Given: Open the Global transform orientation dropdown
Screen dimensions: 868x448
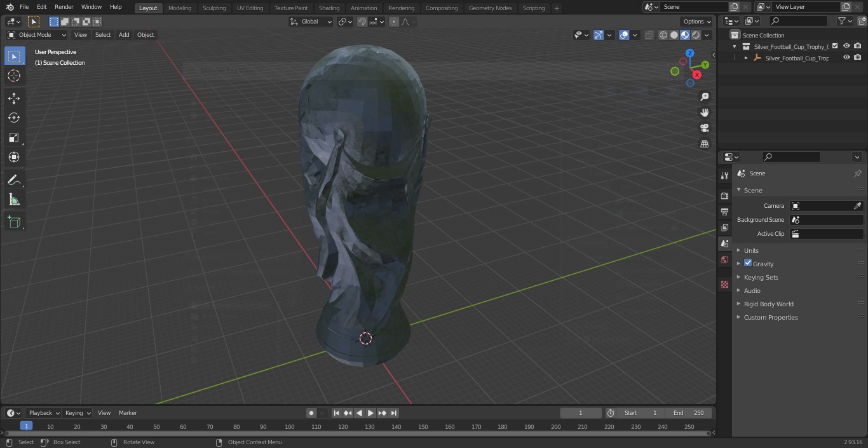Looking at the screenshot, I should [x=311, y=22].
